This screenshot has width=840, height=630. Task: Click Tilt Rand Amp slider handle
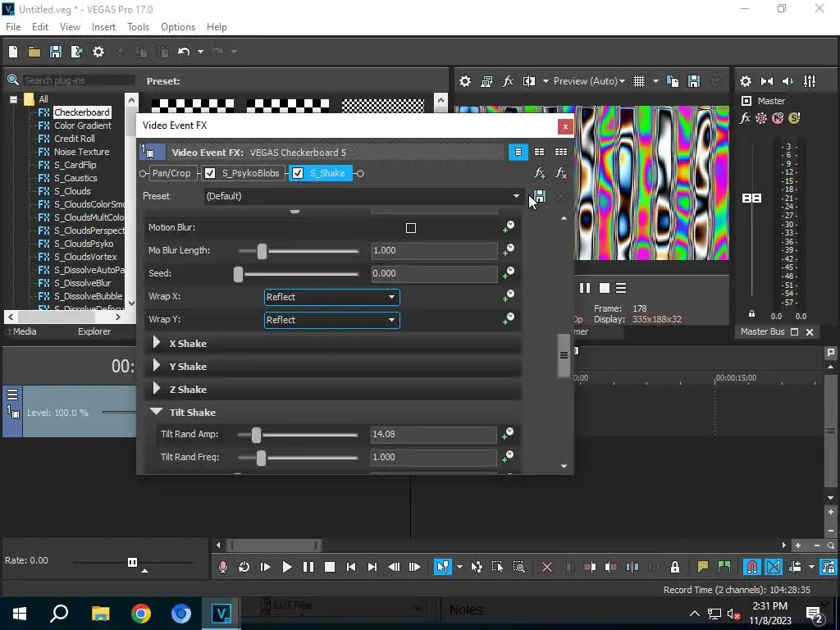coord(256,435)
